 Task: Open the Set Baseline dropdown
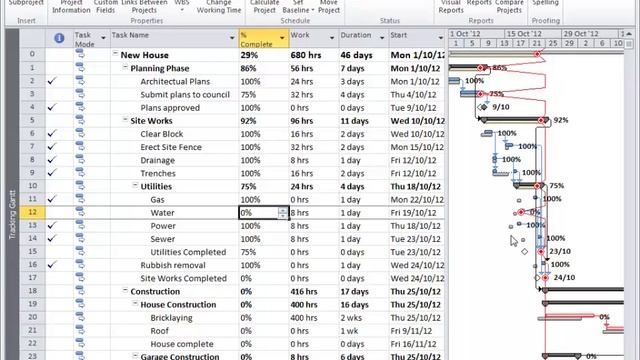[313, 10]
